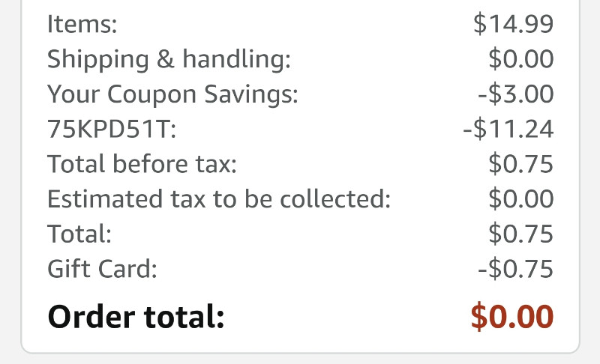
Task: Click the Total before tax label
Action: [x=142, y=164]
